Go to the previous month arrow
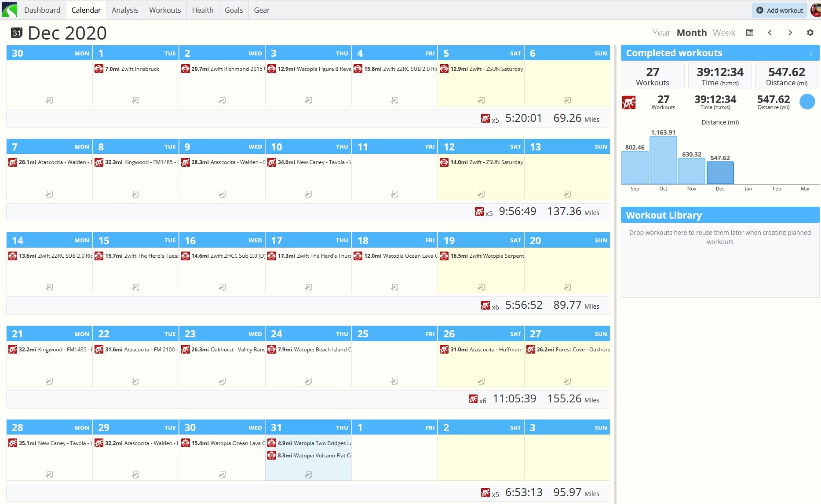821x504 pixels. pyautogui.click(x=770, y=33)
